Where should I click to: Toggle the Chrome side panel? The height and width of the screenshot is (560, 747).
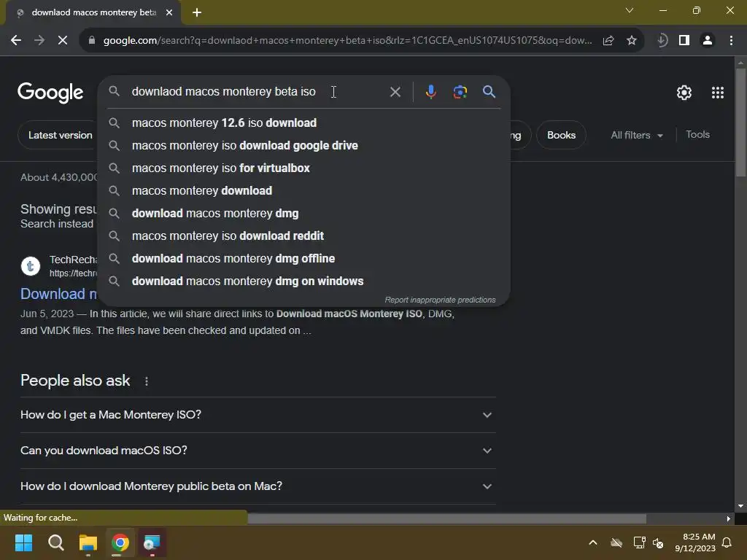684,41
